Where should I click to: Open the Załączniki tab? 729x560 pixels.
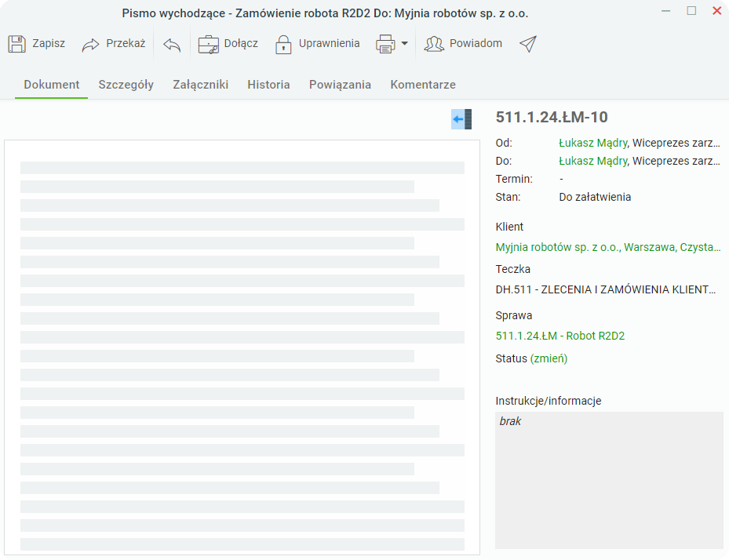click(x=200, y=85)
